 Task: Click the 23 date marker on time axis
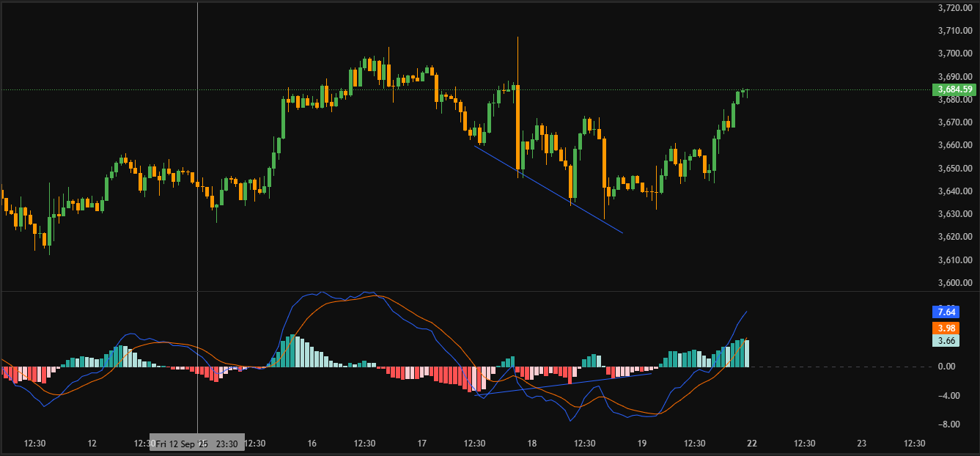click(x=862, y=444)
